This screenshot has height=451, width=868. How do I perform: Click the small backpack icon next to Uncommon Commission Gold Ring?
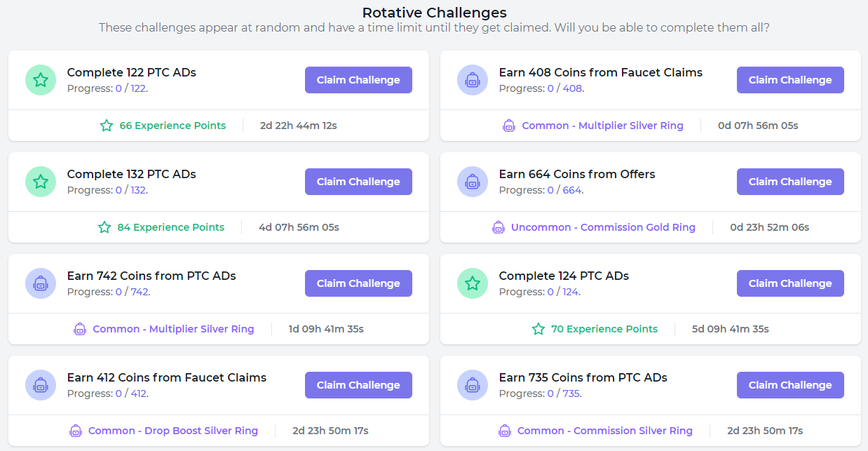pos(499,227)
